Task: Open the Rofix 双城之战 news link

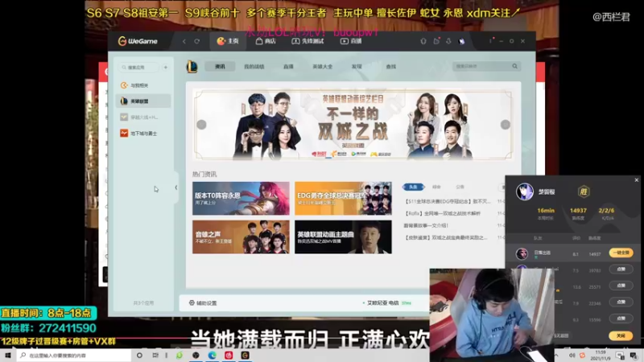Action: point(442,213)
